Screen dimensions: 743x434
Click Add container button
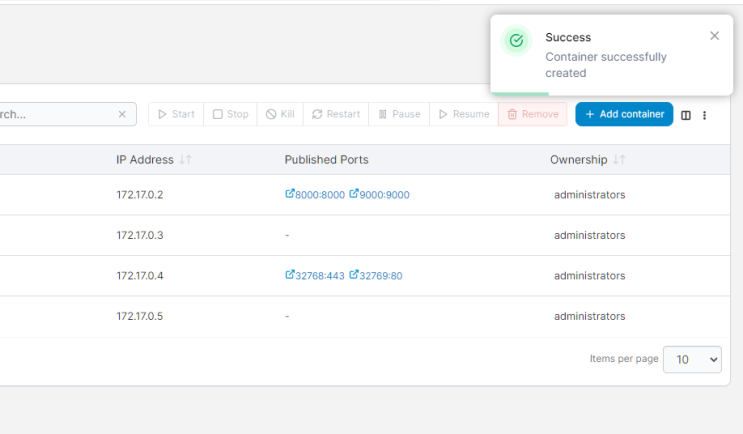coord(624,114)
